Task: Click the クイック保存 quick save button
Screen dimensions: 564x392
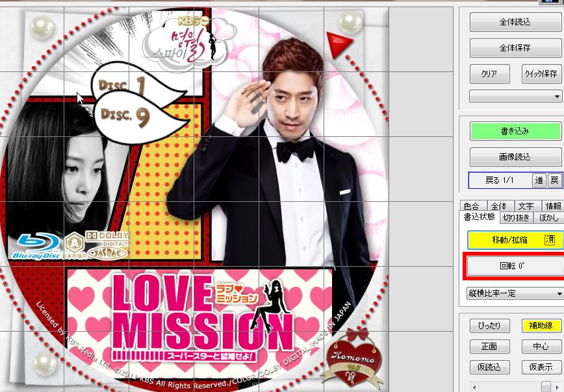Action: coord(541,74)
